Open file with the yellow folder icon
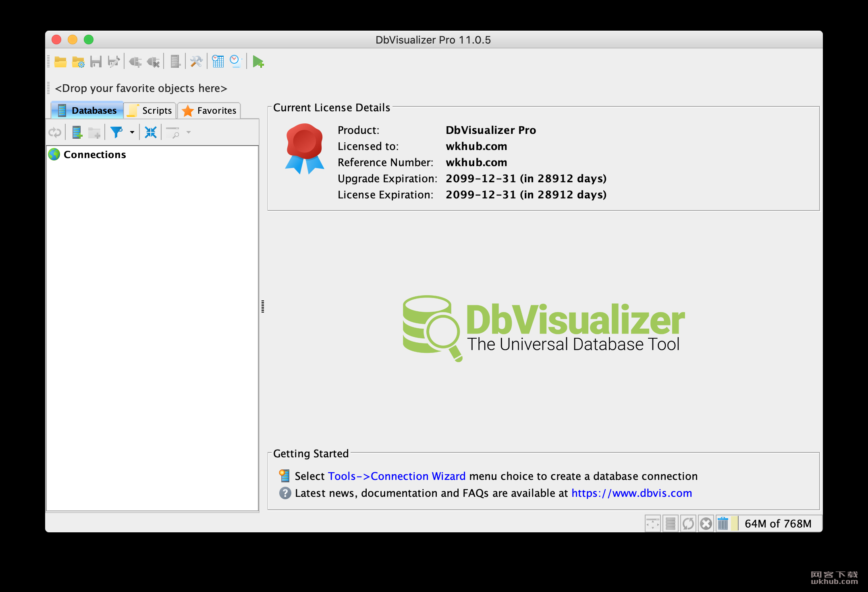This screenshot has height=592, width=868. (60, 62)
